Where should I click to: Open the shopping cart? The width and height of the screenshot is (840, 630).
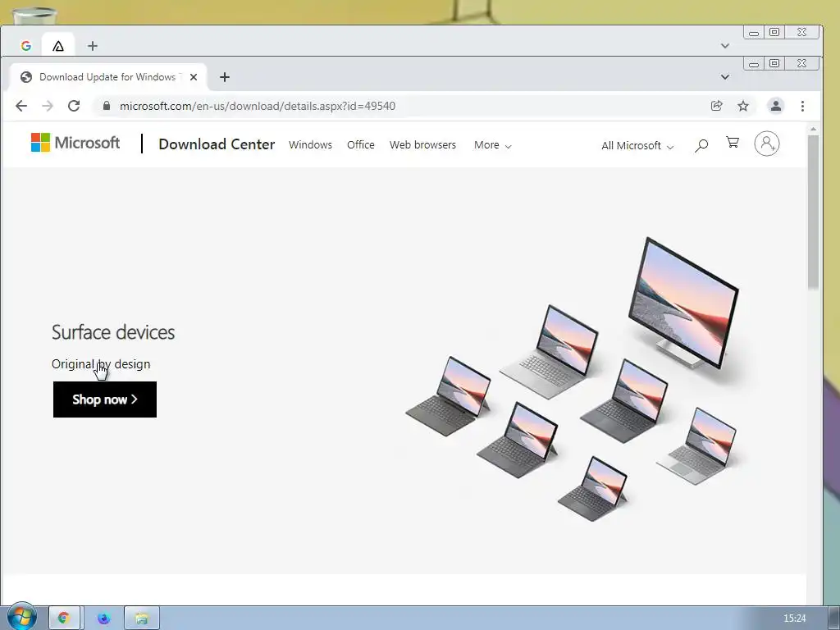pyautogui.click(x=733, y=143)
